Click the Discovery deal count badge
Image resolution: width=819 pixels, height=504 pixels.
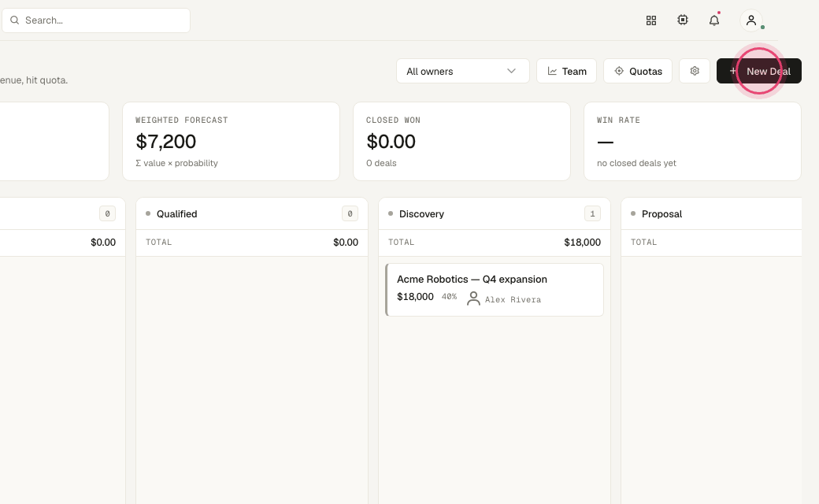pyautogui.click(x=592, y=213)
